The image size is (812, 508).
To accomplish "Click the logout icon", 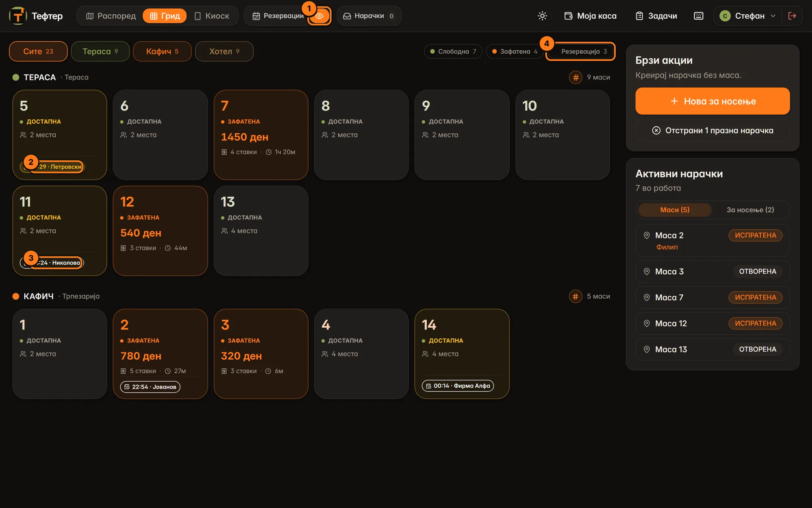I will pos(792,16).
